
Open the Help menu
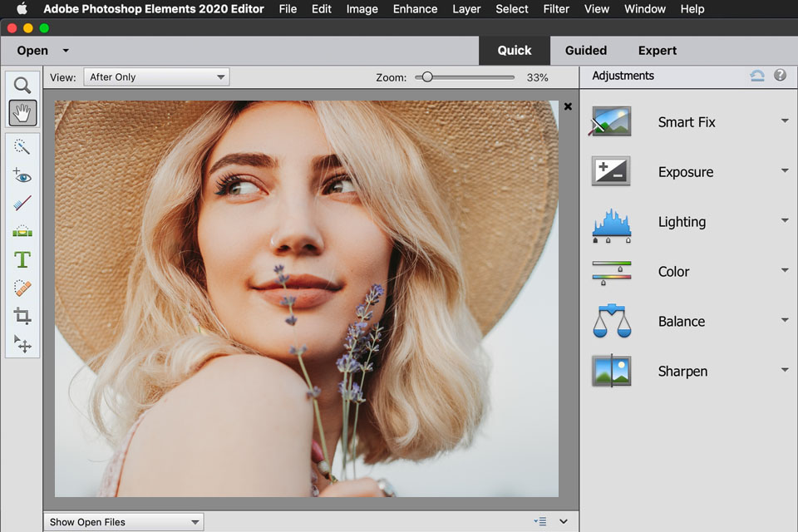(692, 8)
